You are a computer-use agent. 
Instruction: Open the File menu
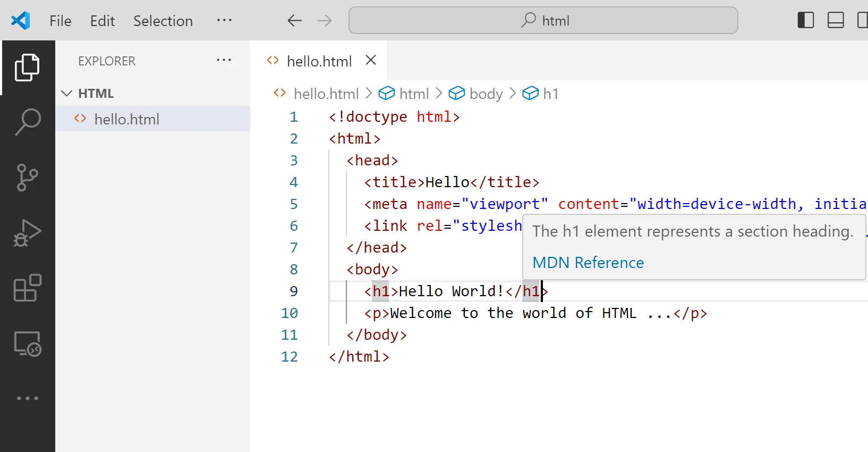click(x=60, y=21)
